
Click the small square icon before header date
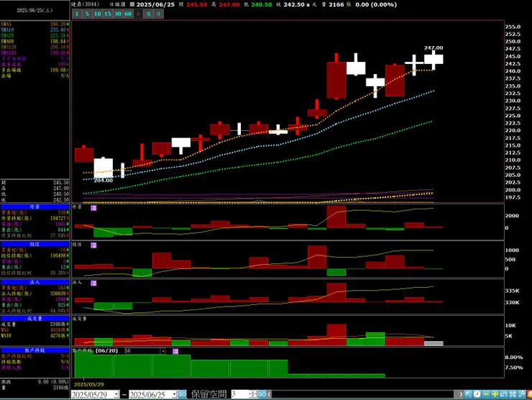(132, 5)
